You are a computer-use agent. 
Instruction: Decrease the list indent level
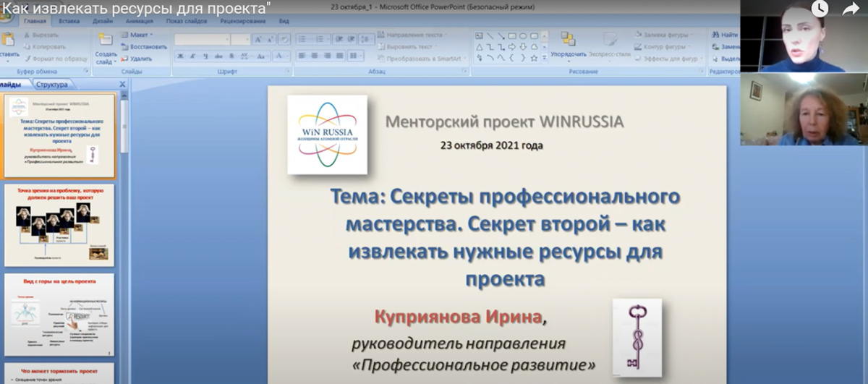click(x=339, y=39)
